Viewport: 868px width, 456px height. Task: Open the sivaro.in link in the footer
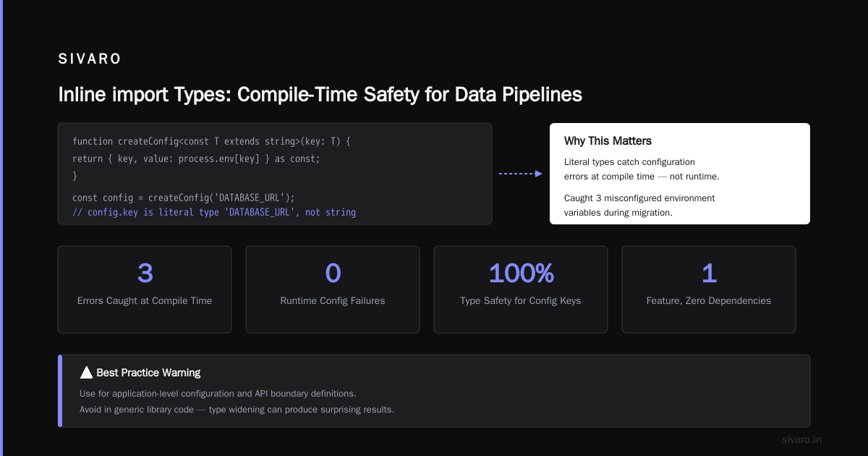[x=801, y=439]
